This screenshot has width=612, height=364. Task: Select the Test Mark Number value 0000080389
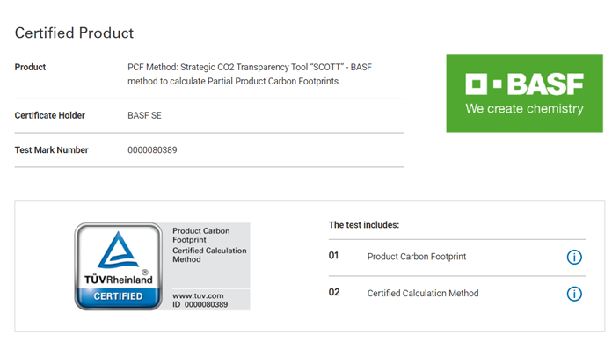152,150
